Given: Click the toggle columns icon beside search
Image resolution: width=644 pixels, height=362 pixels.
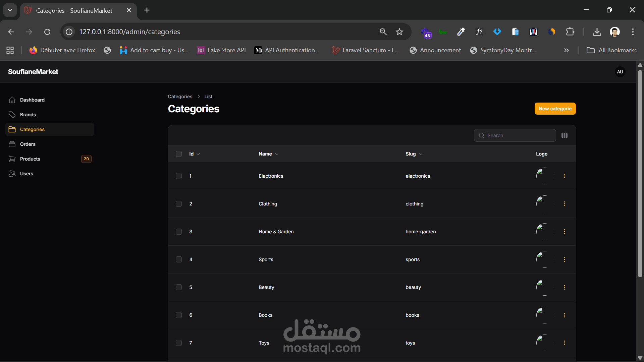Looking at the screenshot, I should click(565, 135).
